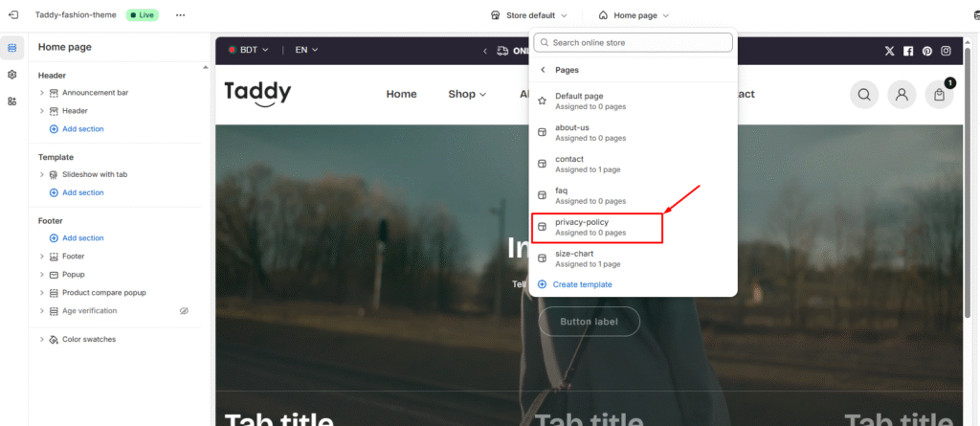Open the App embeds icon in left rail
The width and height of the screenshot is (980, 426).
coord(12,101)
